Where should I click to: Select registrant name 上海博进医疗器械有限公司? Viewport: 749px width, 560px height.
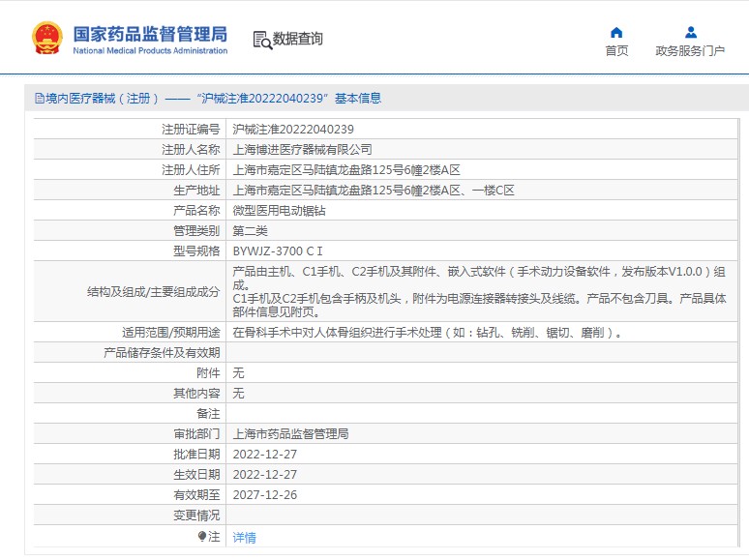(x=302, y=149)
